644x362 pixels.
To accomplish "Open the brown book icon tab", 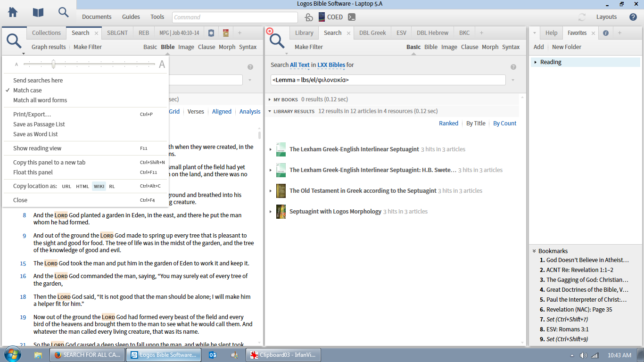I will (x=226, y=33).
